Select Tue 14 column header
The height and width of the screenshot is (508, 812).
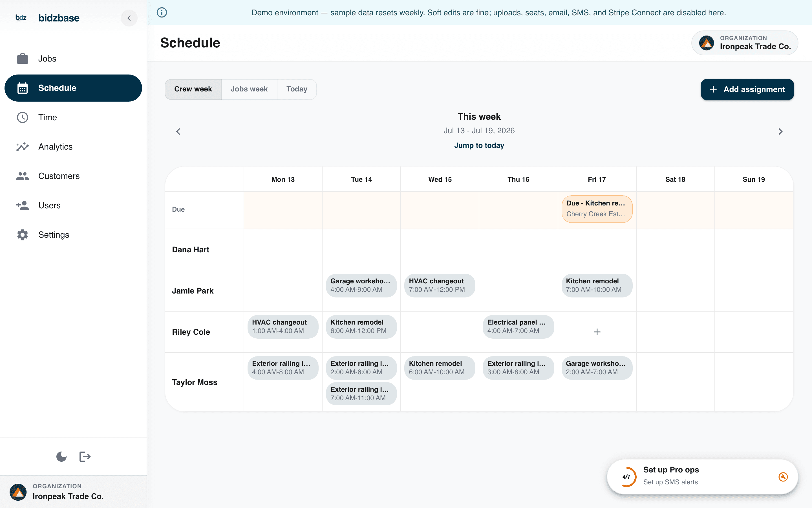(361, 179)
